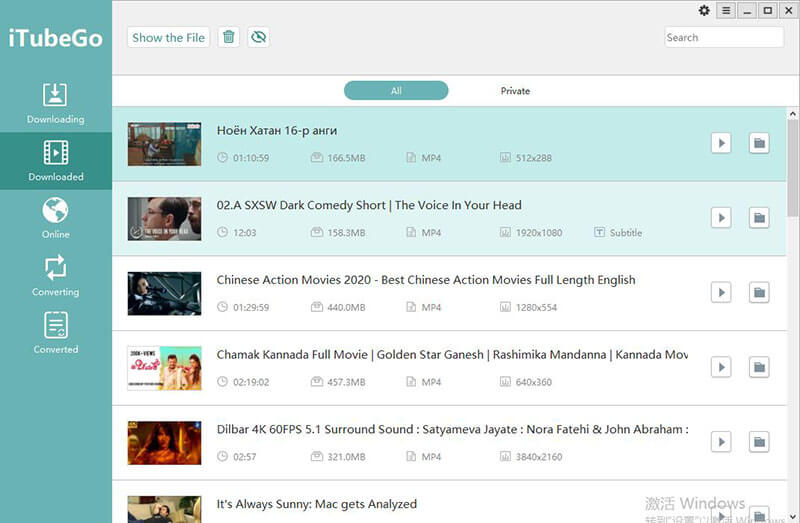This screenshot has width=800, height=523.
Task: Play Chinese Action Movies 2020 video
Action: pos(721,292)
